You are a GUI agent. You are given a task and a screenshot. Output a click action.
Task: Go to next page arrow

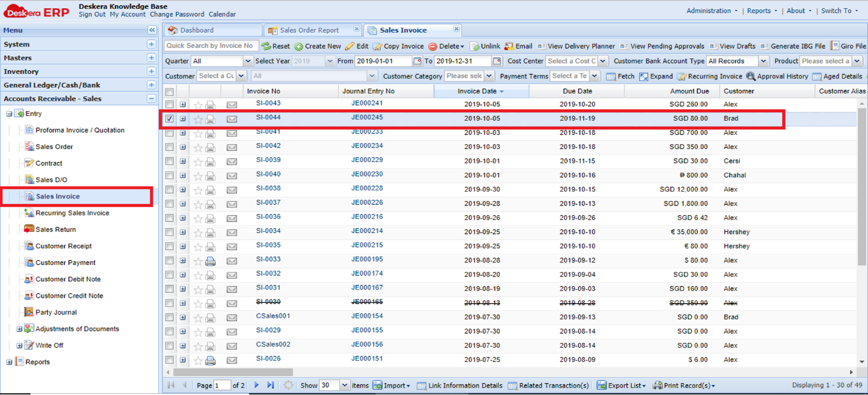click(x=256, y=385)
